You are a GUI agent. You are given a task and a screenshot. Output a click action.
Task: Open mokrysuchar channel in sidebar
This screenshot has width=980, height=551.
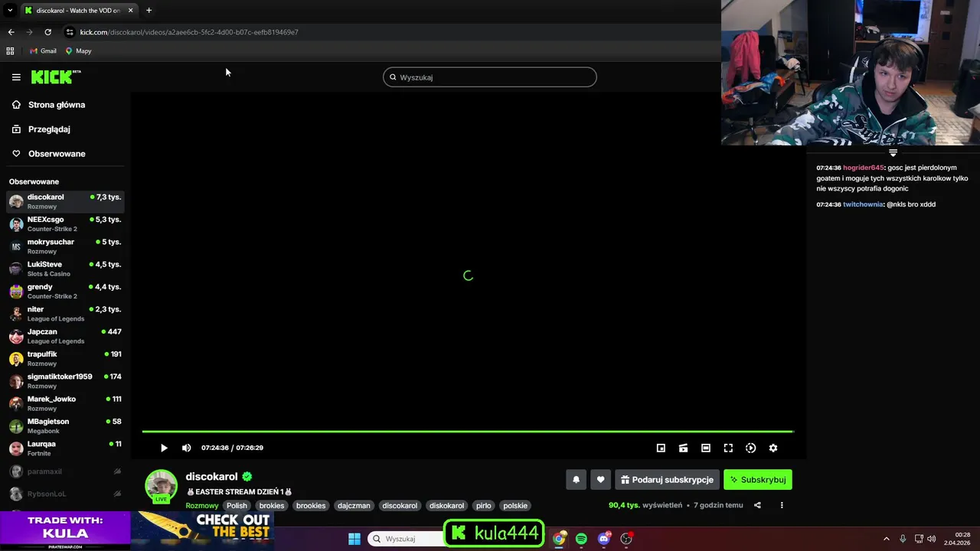pyautogui.click(x=65, y=246)
